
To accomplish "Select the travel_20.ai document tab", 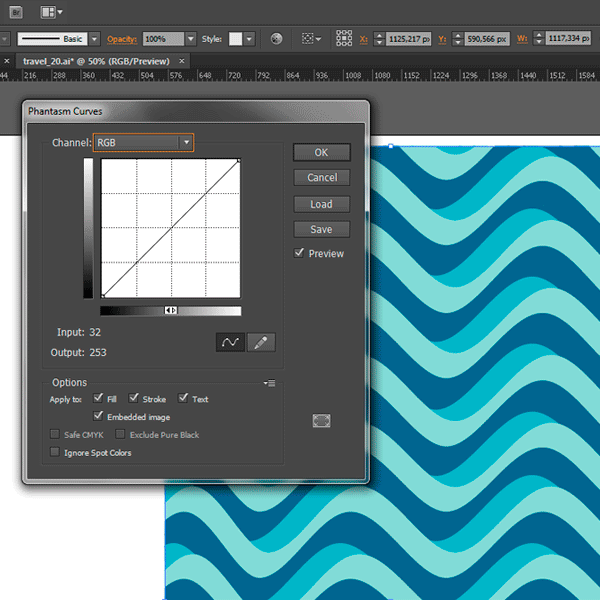I will point(96,61).
